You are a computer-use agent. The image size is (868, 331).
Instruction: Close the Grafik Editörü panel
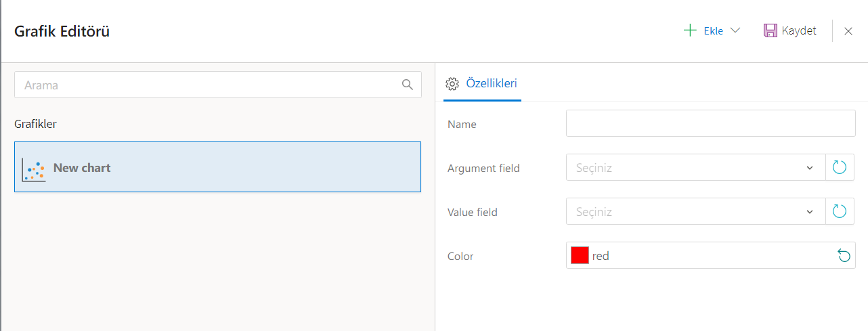[x=848, y=31]
